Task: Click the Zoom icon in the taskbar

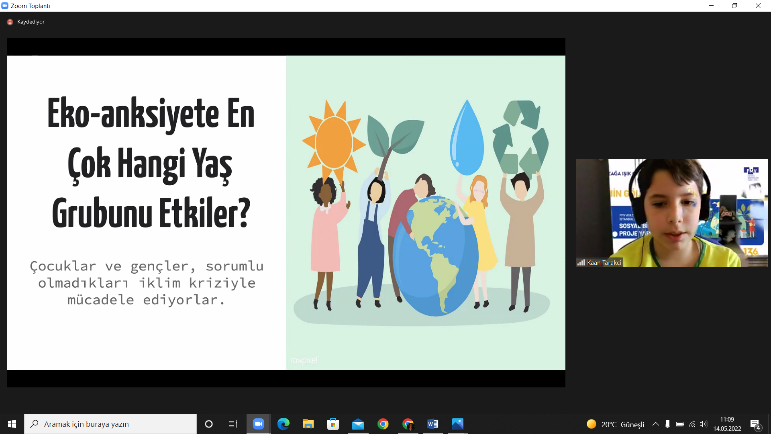Action: tap(258, 424)
